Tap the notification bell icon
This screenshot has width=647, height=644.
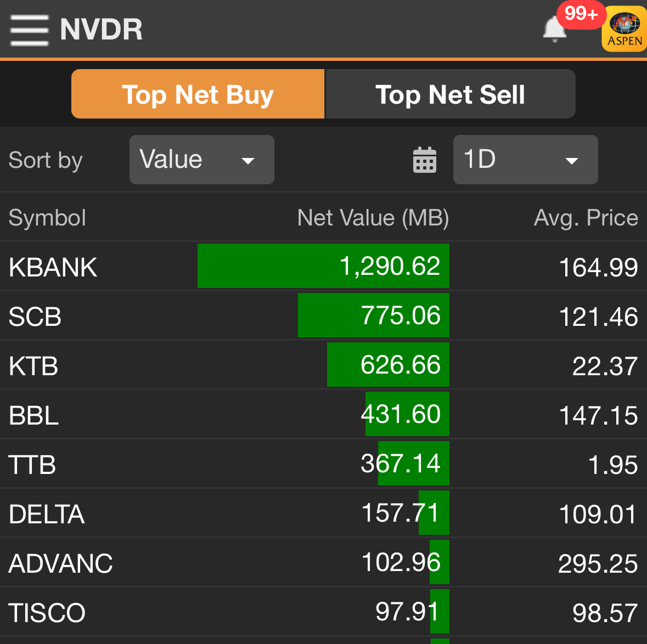(x=554, y=30)
